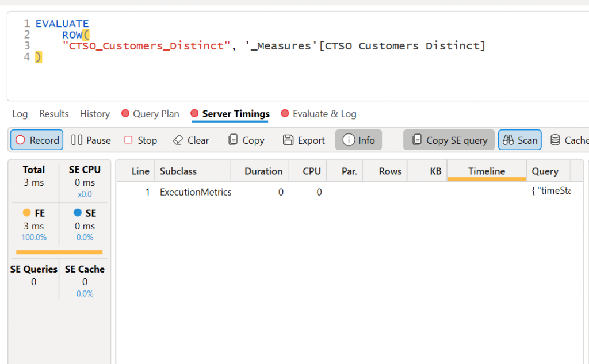Viewport: 589px width, 364px height.
Task: Pause the server timings trace
Action: 91,140
